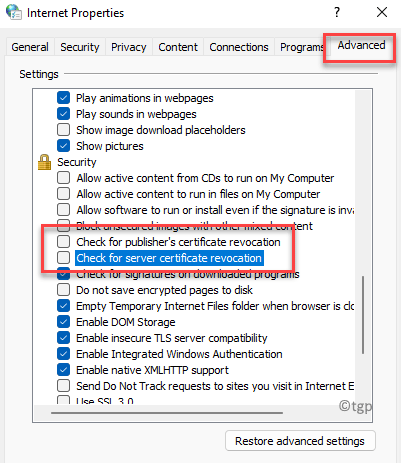
Task: Uncheck Play animations in webpages
Action: [x=63, y=98]
